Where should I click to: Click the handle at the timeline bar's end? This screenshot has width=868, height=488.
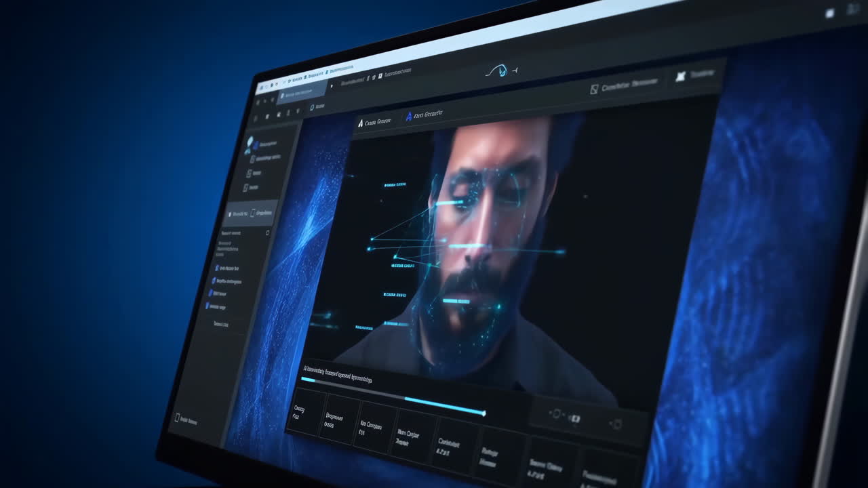click(484, 413)
